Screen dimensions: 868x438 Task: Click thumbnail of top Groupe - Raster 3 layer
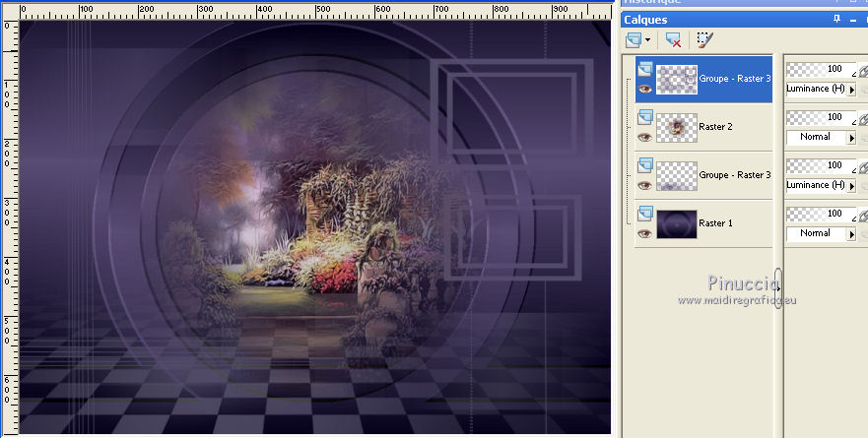[677, 80]
